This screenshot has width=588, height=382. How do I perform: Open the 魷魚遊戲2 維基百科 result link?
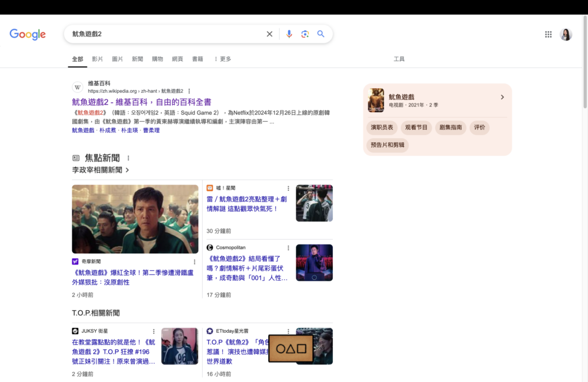click(141, 102)
